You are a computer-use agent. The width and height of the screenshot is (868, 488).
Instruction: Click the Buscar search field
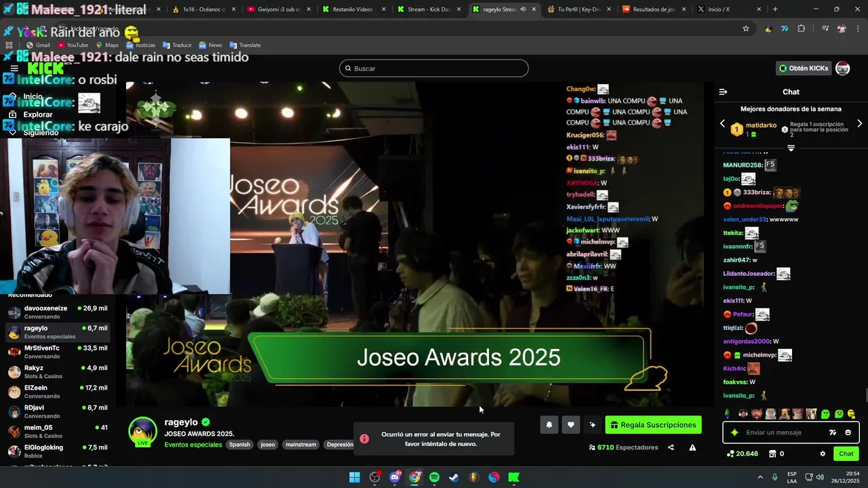click(x=434, y=68)
